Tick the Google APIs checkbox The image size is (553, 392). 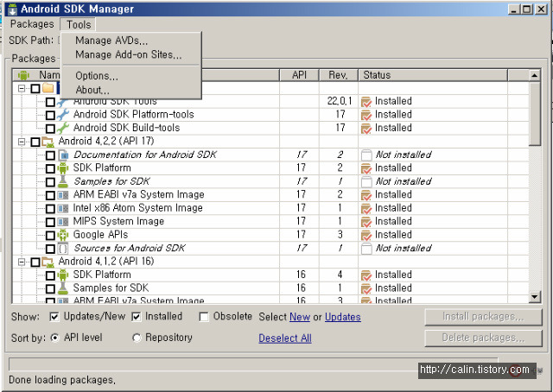coord(50,236)
